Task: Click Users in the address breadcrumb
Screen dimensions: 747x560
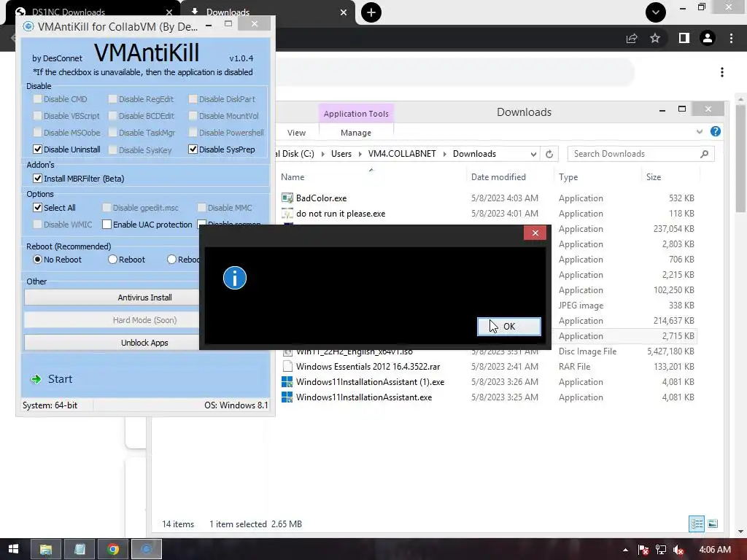Action: 341,154
